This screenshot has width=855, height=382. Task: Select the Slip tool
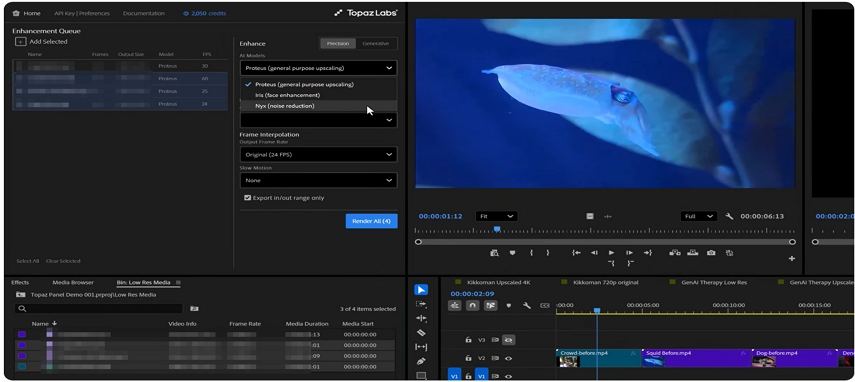(x=421, y=347)
